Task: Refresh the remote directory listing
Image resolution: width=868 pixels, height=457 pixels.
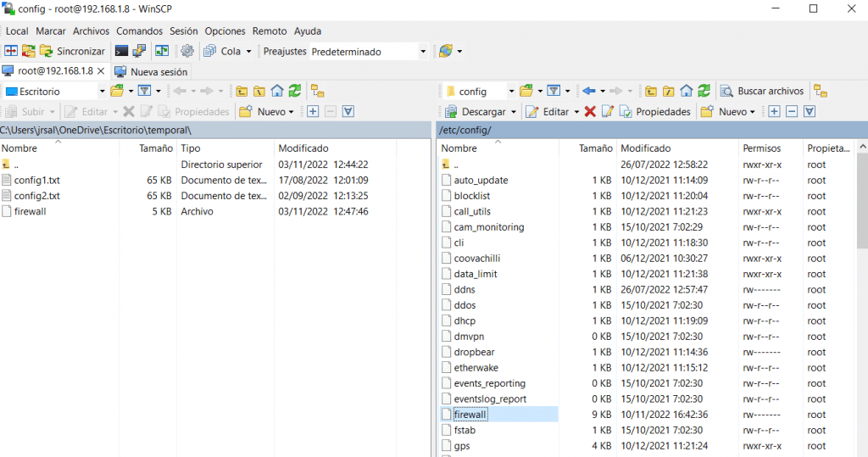Action: pos(704,91)
